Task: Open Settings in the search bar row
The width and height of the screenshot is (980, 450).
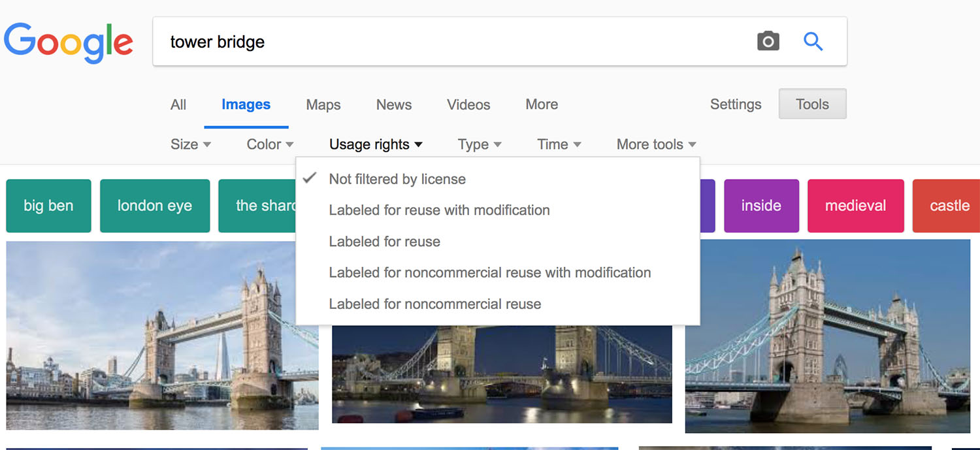Action: (736, 104)
